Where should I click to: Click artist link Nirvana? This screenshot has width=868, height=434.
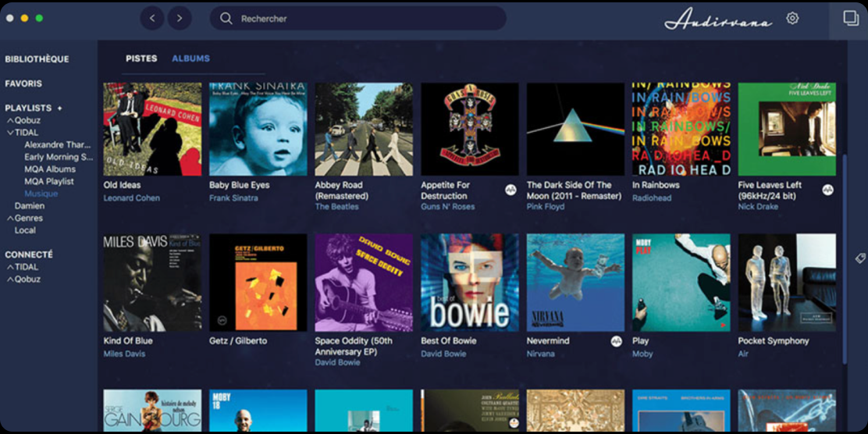[x=540, y=354]
